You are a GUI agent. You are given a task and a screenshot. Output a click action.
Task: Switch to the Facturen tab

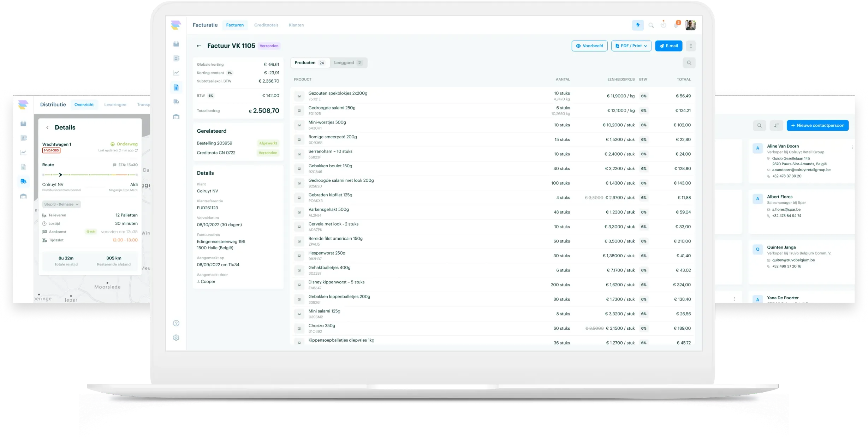click(235, 25)
